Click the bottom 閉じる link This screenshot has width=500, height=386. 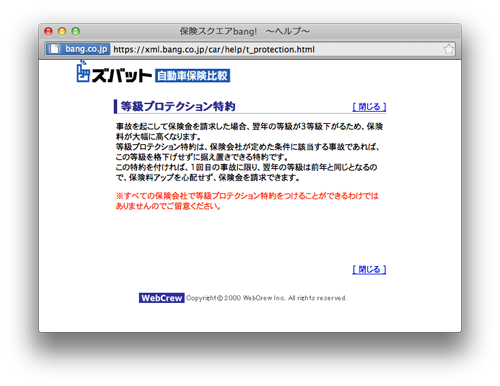pos(369,269)
